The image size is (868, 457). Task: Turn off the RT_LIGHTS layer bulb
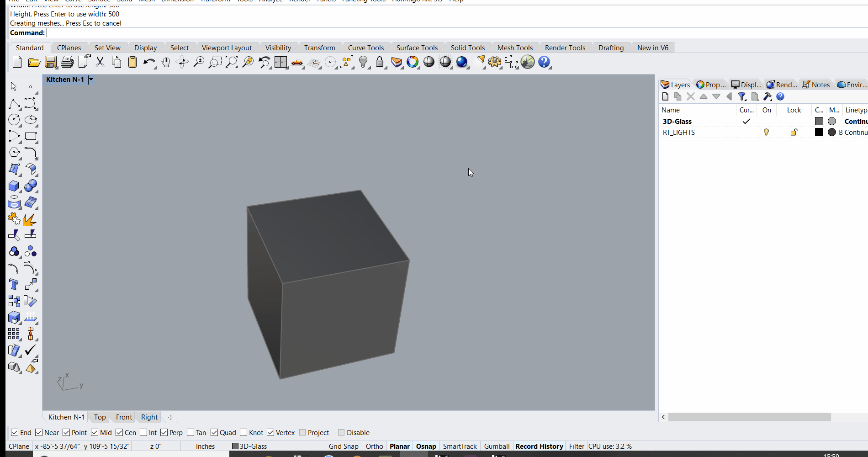point(766,132)
